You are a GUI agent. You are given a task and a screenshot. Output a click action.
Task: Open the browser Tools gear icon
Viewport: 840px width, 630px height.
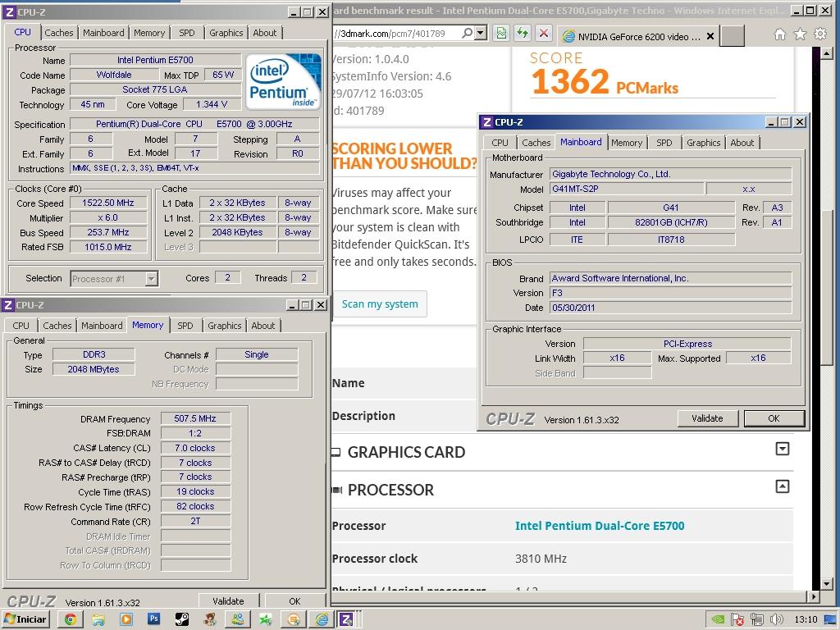[820, 34]
